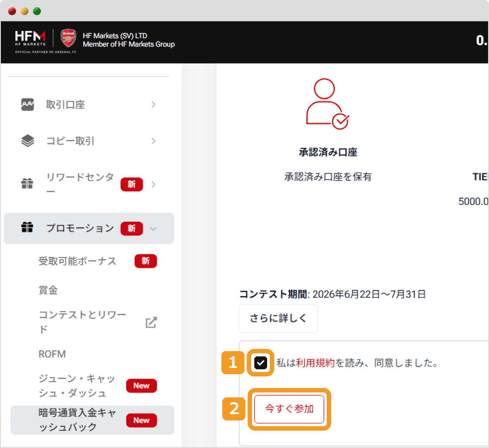Open 取引口座 menu item
The height and width of the screenshot is (448, 489).
click(x=89, y=104)
